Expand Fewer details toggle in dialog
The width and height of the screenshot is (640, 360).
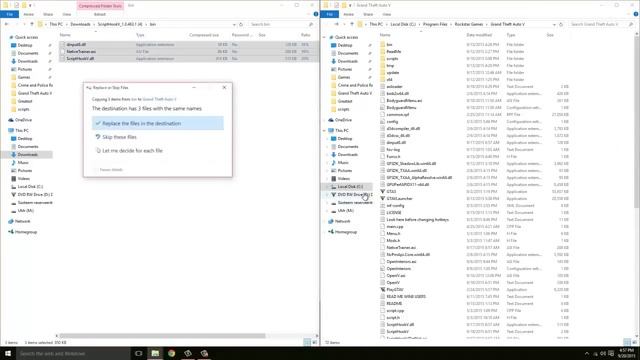(108, 170)
